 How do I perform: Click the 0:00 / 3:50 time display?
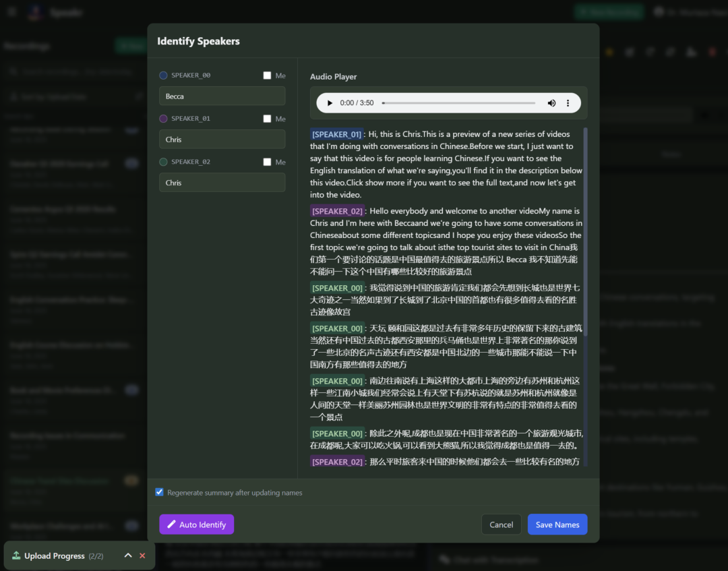pyautogui.click(x=357, y=103)
